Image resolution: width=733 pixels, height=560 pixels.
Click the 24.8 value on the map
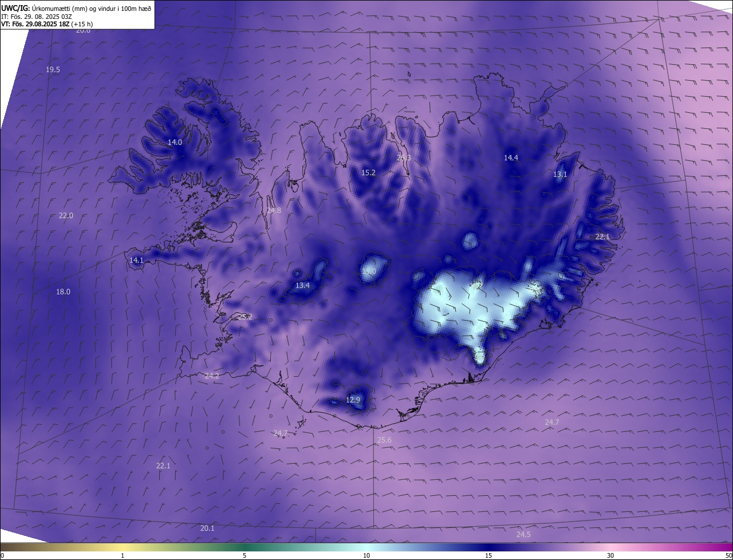pyautogui.click(x=274, y=211)
